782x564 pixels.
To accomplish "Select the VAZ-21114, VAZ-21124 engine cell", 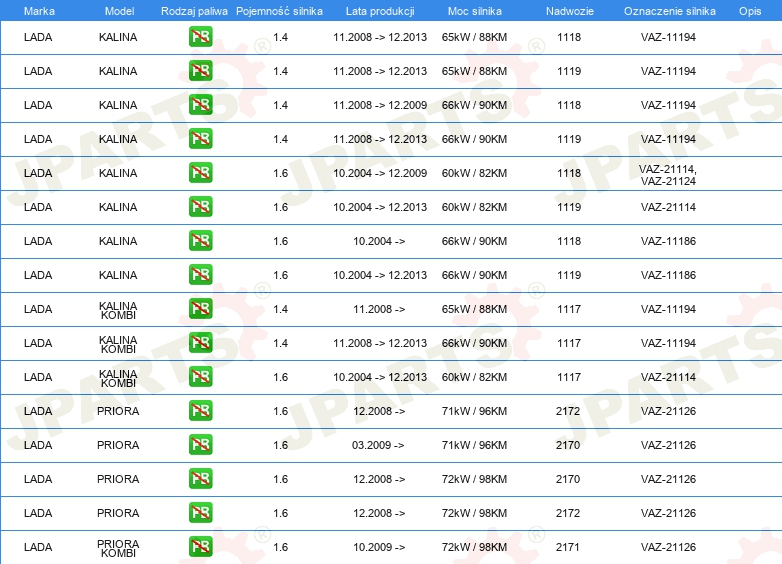I will click(x=668, y=175).
